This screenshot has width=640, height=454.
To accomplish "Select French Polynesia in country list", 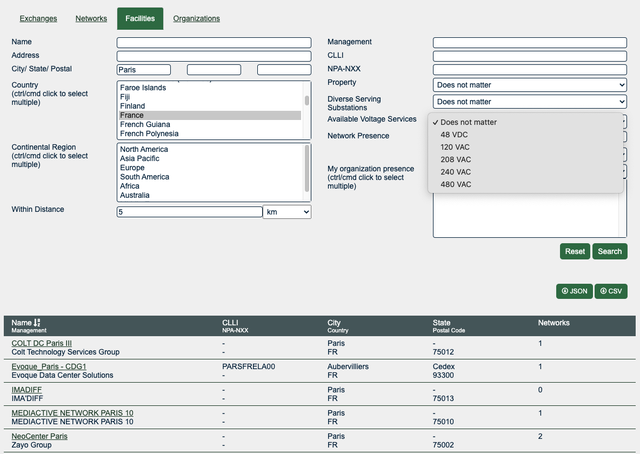I will 210,134.
